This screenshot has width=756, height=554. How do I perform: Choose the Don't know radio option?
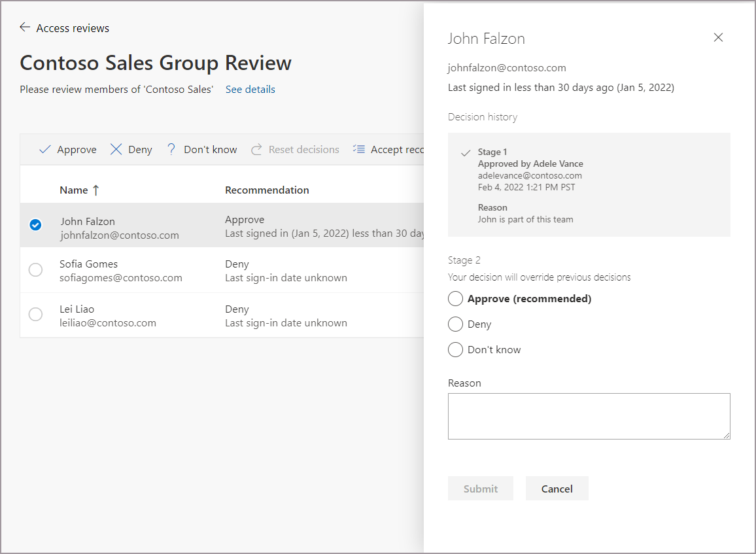(x=455, y=350)
